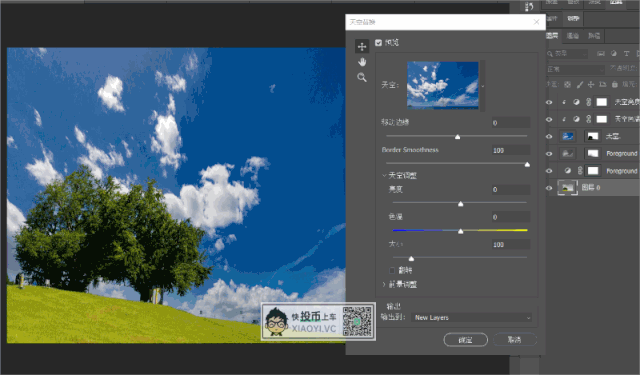Select the Sky Move tool in dialog
The width and height of the screenshot is (640, 375).
point(362,47)
